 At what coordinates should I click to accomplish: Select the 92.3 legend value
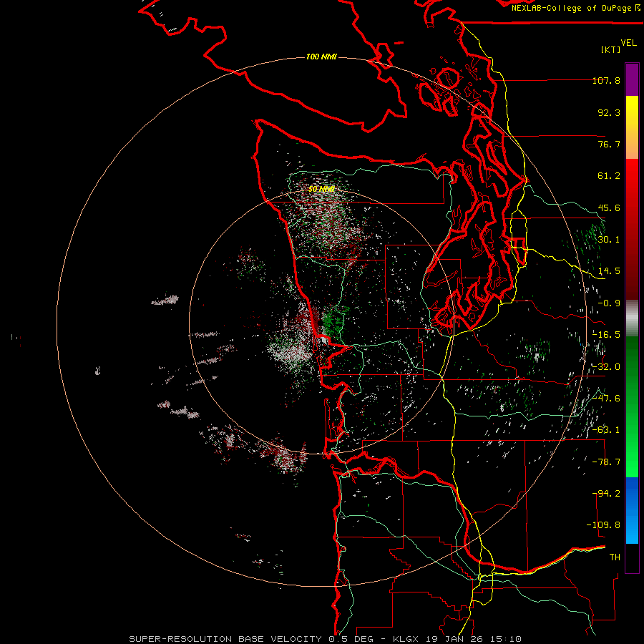tap(609, 112)
